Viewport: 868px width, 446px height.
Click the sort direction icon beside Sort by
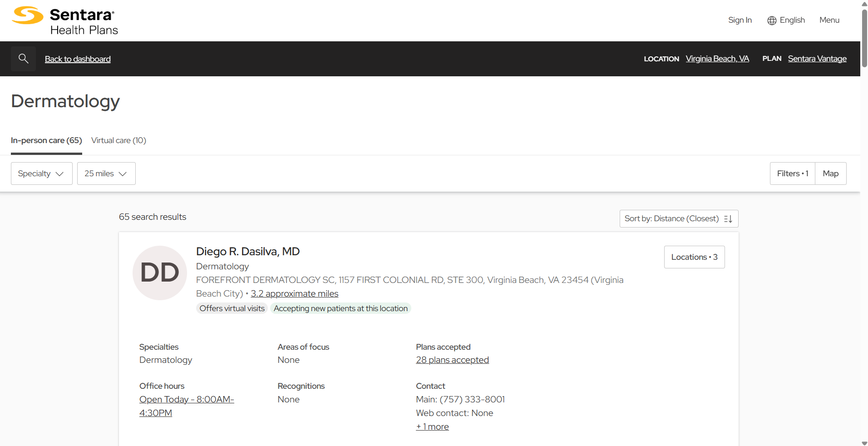coord(728,218)
